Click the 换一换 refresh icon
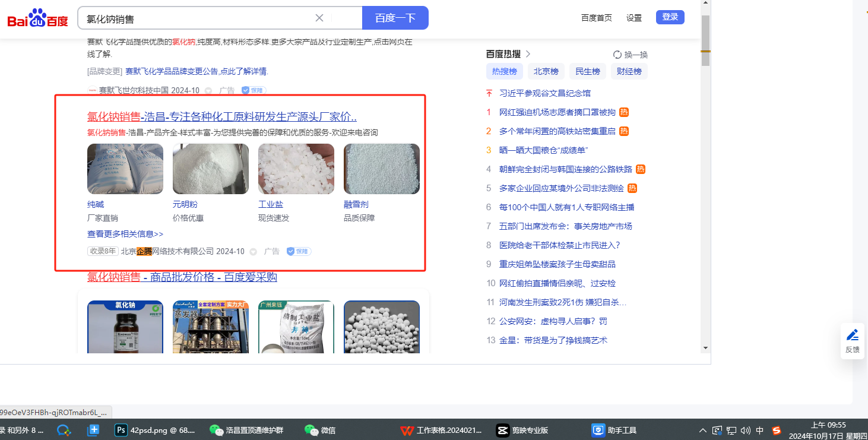 click(617, 55)
